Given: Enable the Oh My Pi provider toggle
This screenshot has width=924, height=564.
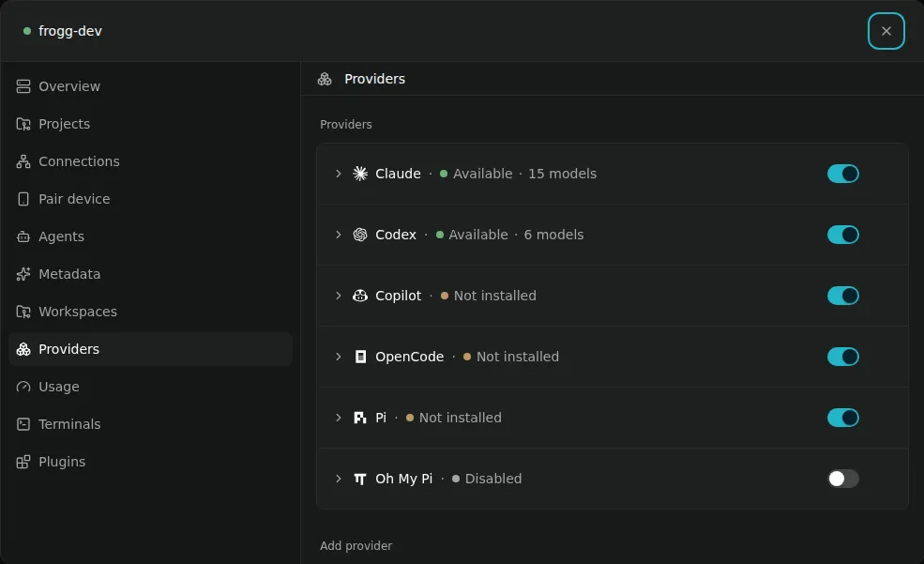Looking at the screenshot, I should 842,479.
